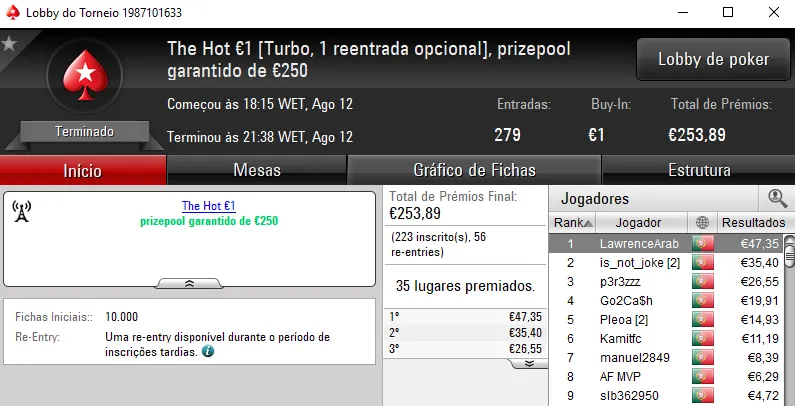Viewport: 795px width, 406px height.
Task: Open player search magnifier icon
Action: pos(777,198)
